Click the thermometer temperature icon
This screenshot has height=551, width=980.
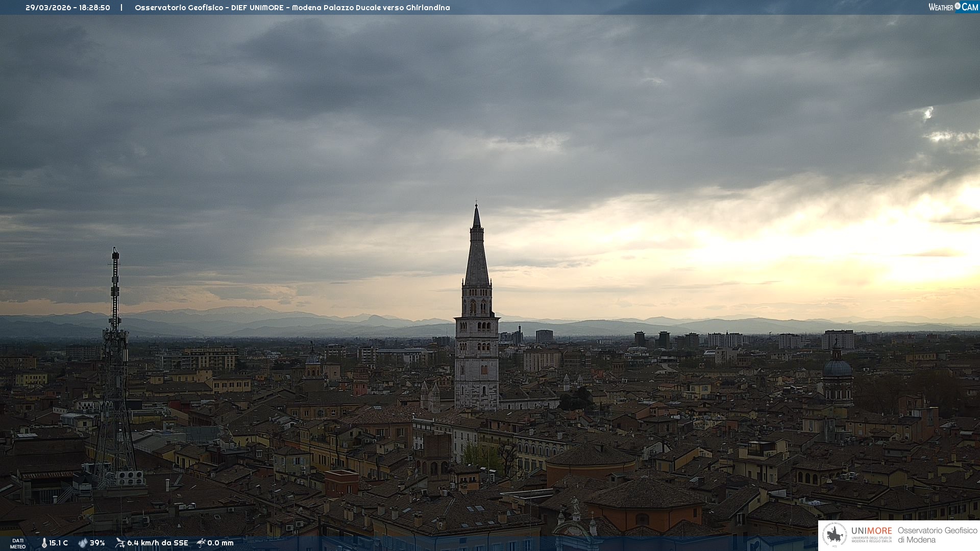[x=44, y=543]
